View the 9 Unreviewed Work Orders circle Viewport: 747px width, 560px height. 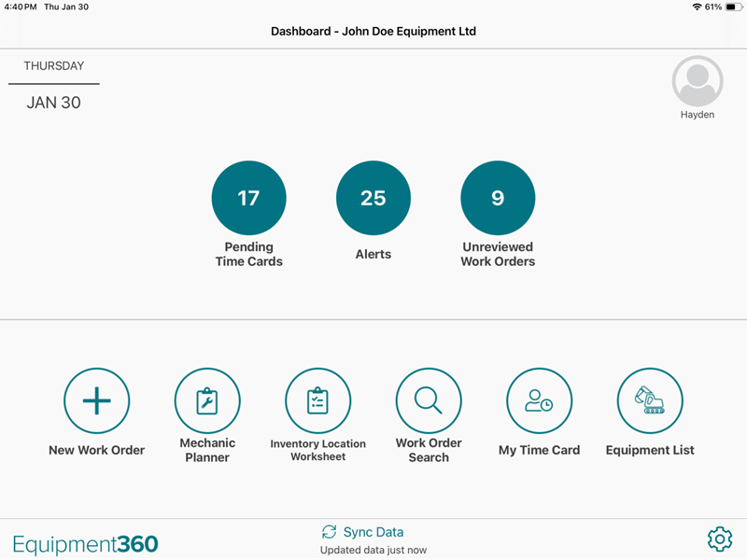[498, 198]
